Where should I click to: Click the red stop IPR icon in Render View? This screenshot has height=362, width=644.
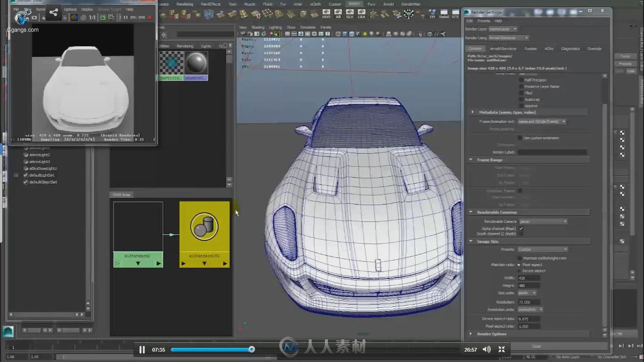point(150,17)
